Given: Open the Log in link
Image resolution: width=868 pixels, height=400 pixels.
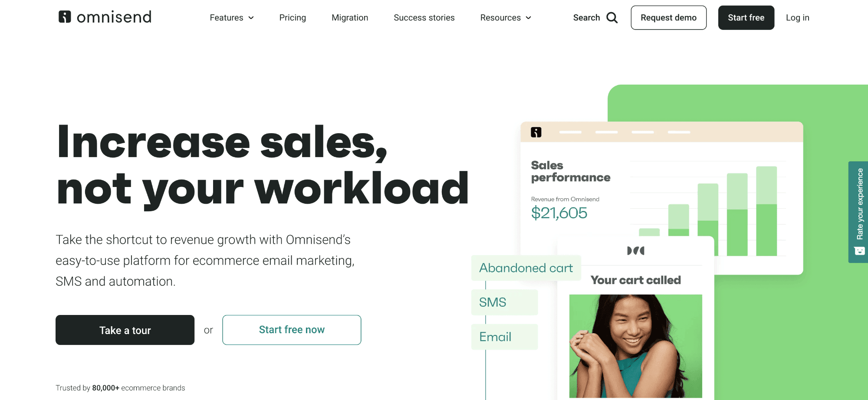Looking at the screenshot, I should click(797, 18).
